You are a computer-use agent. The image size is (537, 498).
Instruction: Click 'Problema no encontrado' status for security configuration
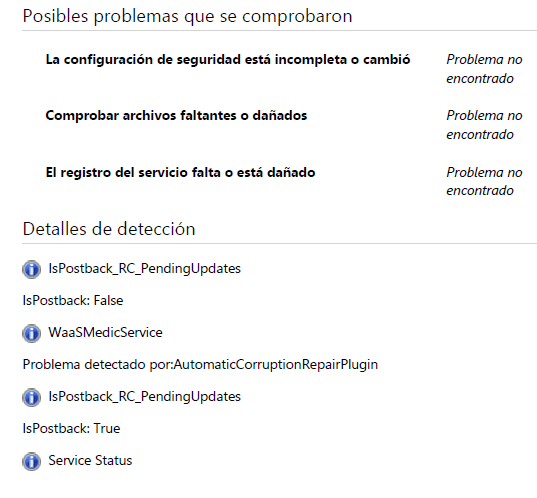click(484, 69)
